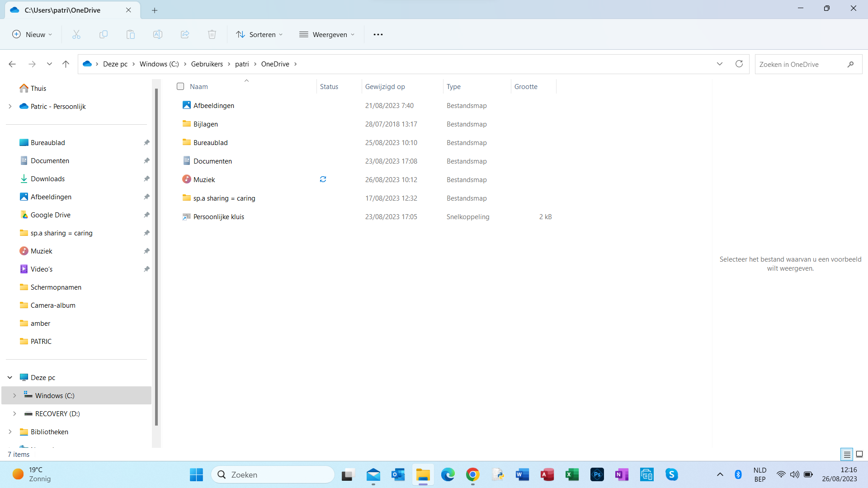The image size is (868, 488).
Task: Click the sync status icon next to Muziek
Action: click(x=323, y=179)
